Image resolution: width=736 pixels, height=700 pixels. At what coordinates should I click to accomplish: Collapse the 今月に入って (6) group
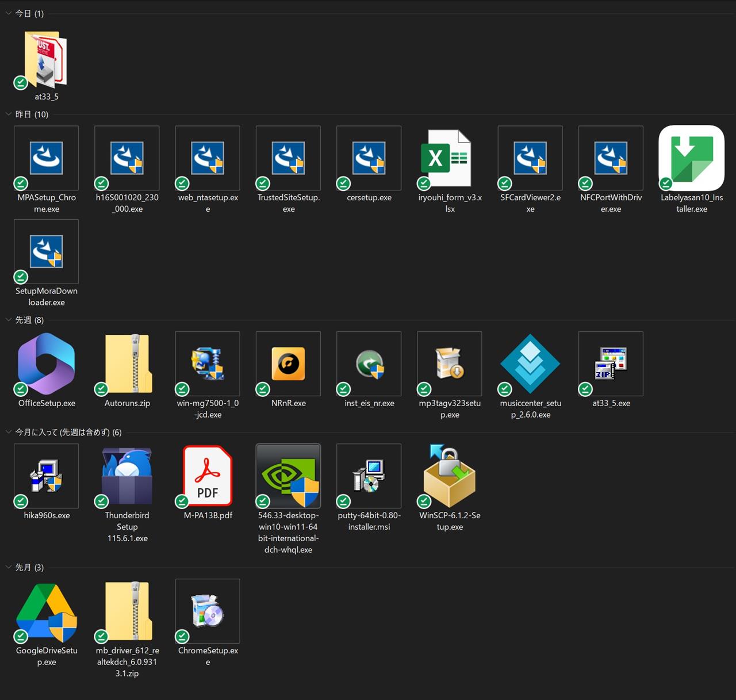9,432
